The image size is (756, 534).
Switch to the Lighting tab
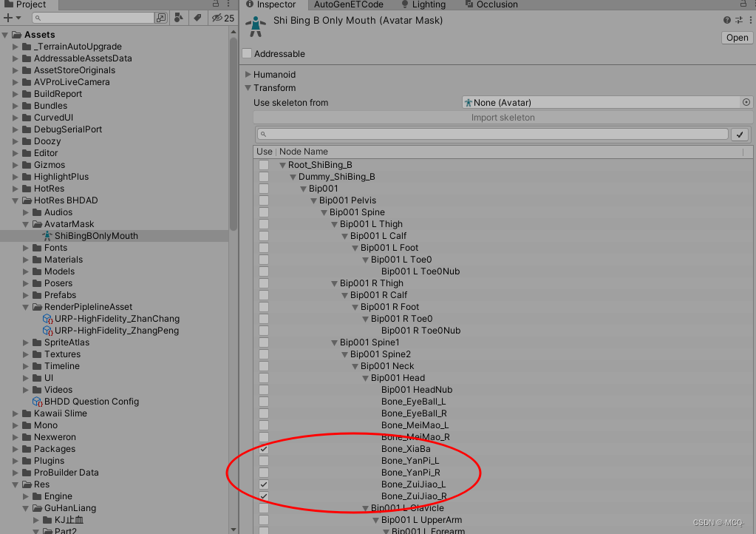[x=423, y=4]
